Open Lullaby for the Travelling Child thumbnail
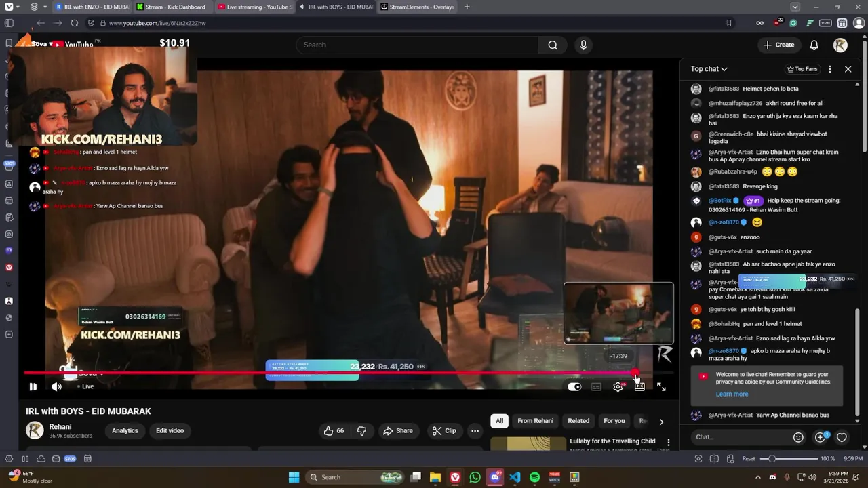The height and width of the screenshot is (488, 868). 528,443
